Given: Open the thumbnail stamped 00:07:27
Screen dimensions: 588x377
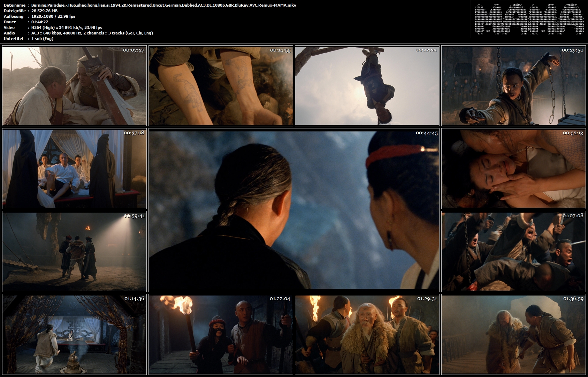Looking at the screenshot, I should (x=74, y=86).
